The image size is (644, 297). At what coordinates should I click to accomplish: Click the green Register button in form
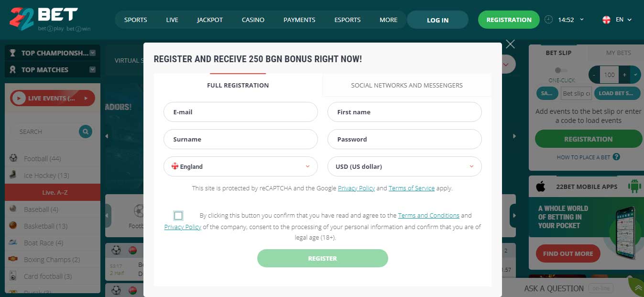click(323, 258)
